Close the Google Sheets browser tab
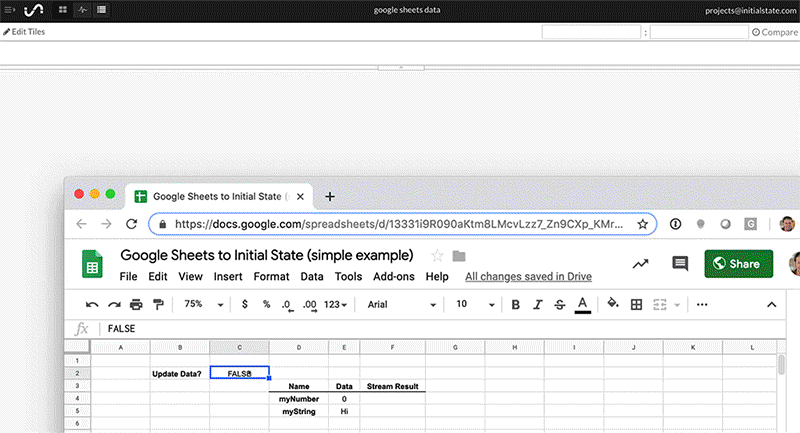 click(x=301, y=196)
